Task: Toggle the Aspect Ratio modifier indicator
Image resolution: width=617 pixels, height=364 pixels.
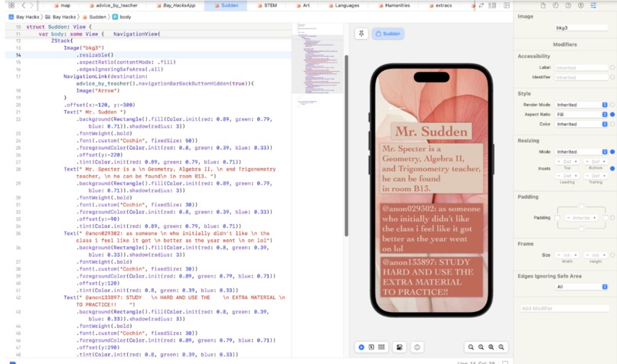Action: (x=612, y=115)
